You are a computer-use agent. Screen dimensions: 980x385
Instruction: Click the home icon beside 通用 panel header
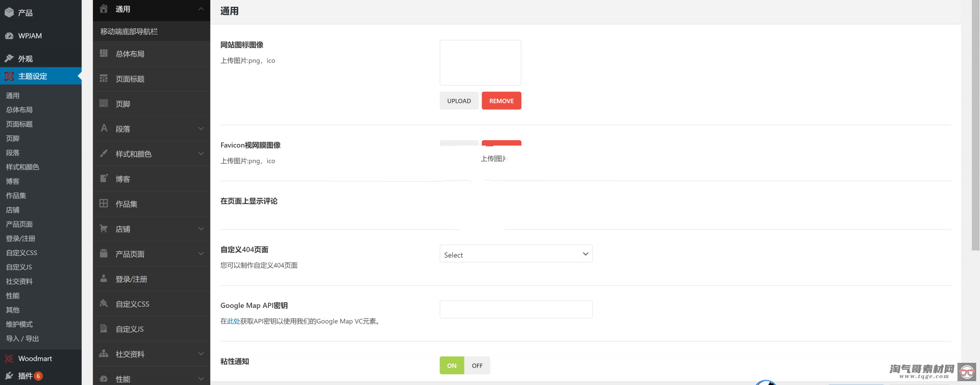[x=104, y=8]
